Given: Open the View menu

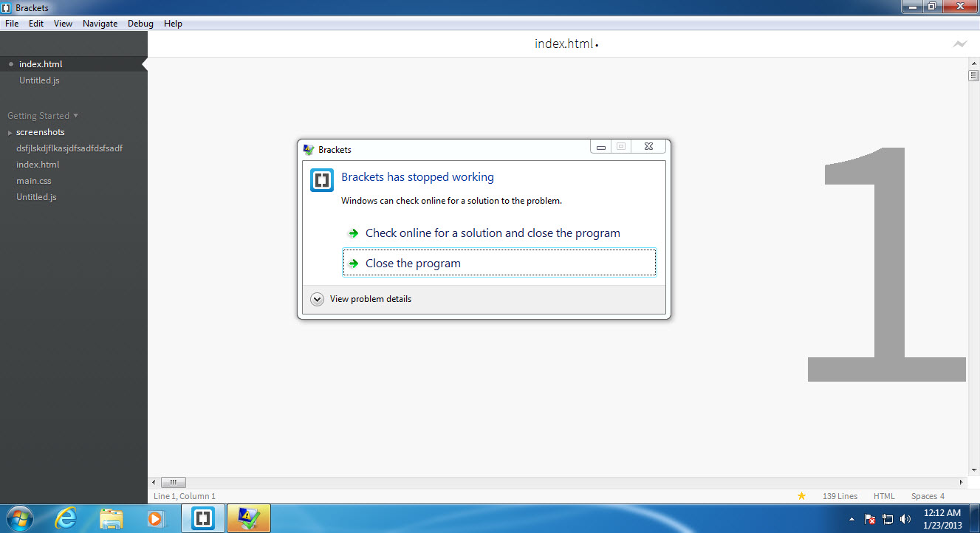Looking at the screenshot, I should 64,24.
